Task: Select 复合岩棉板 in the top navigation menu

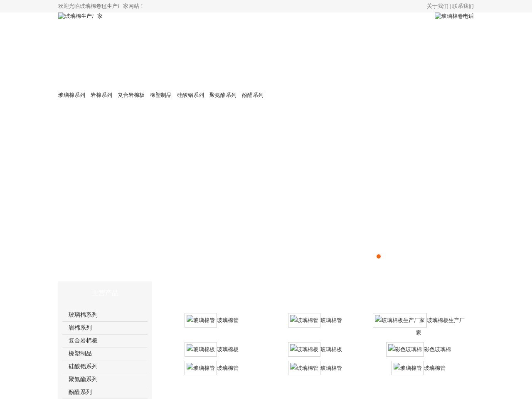Action: tap(131, 95)
